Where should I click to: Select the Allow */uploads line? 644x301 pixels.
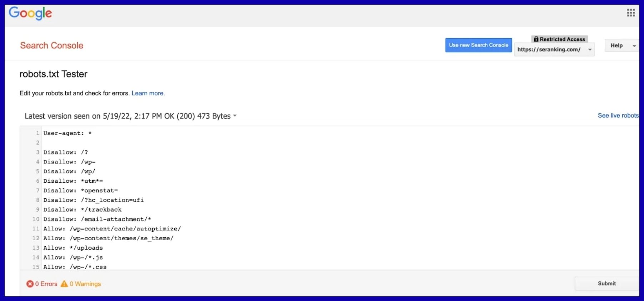(73, 248)
